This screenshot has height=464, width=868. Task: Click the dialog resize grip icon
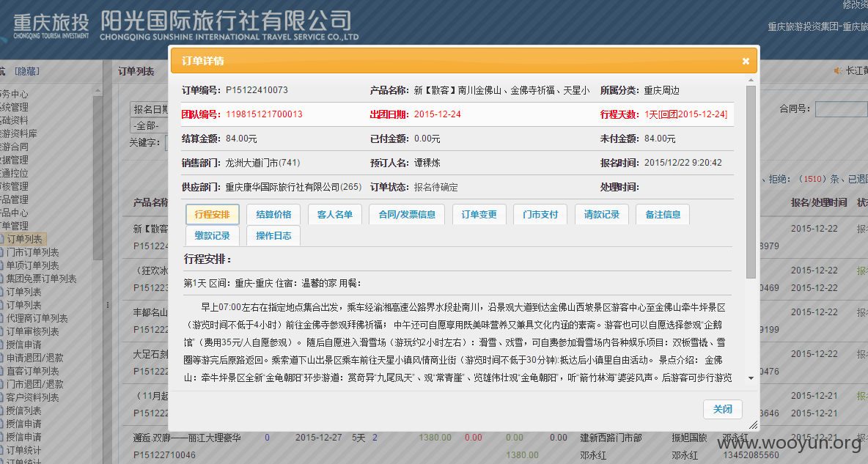(x=754, y=424)
